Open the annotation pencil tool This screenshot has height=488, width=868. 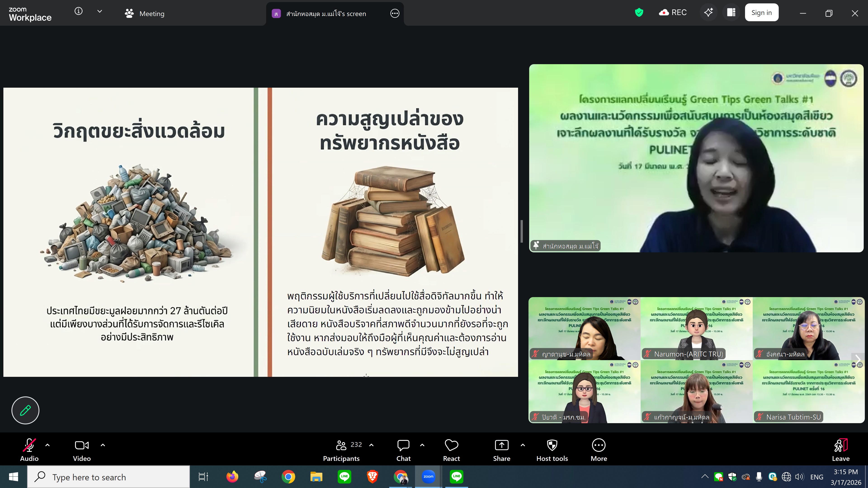25,410
